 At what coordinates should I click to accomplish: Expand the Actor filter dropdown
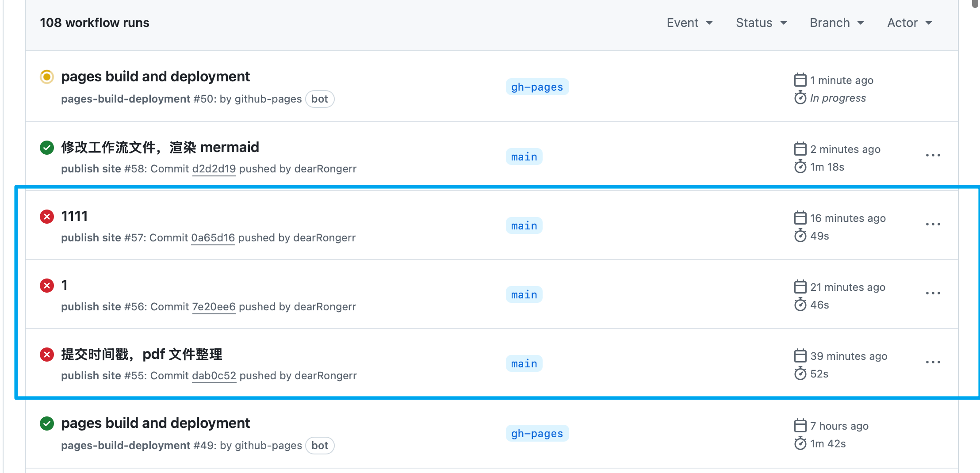point(910,23)
